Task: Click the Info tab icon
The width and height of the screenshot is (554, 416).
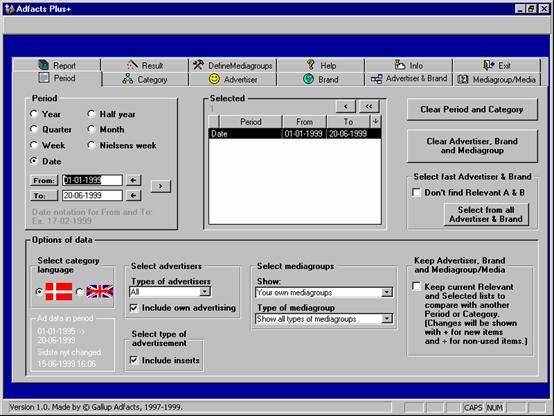Action: (x=400, y=65)
